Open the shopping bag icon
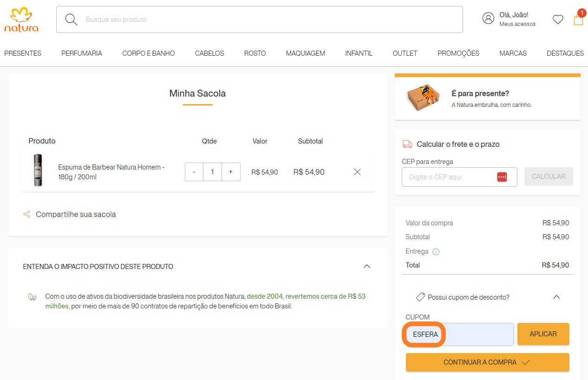Viewport: 588px width, 380px height. tap(578, 20)
